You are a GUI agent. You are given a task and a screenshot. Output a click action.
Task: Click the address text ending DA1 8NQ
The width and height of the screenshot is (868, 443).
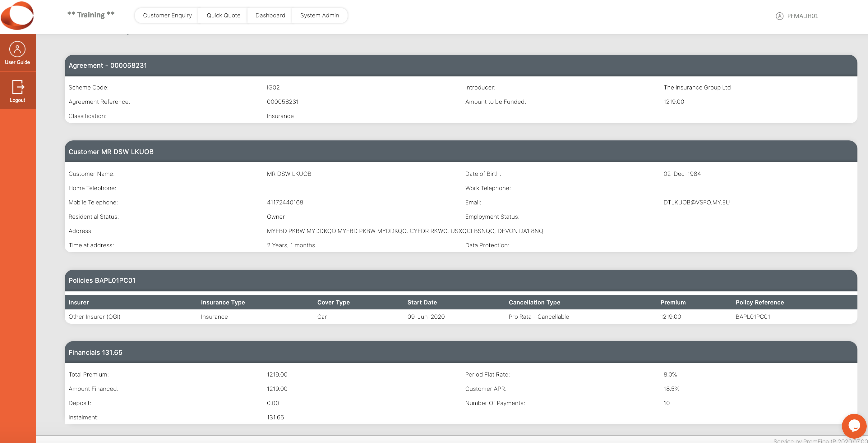(x=405, y=231)
